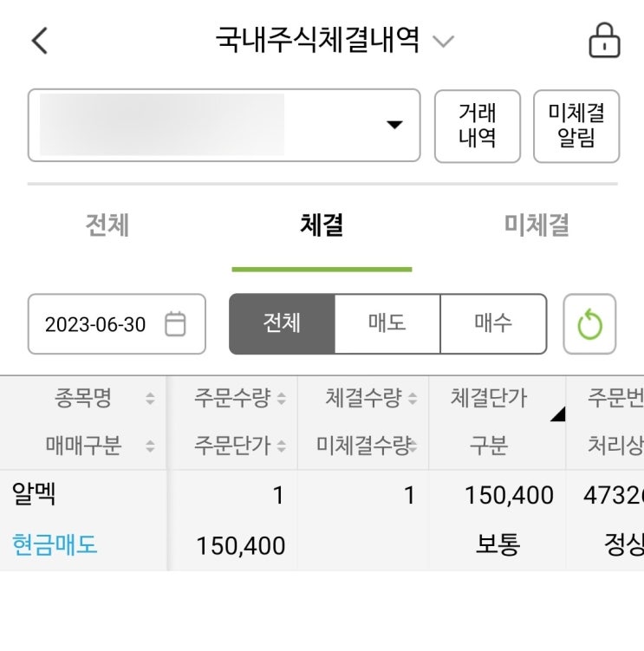Tap the lock icon at top right
644x651 pixels.
pyautogui.click(x=603, y=40)
